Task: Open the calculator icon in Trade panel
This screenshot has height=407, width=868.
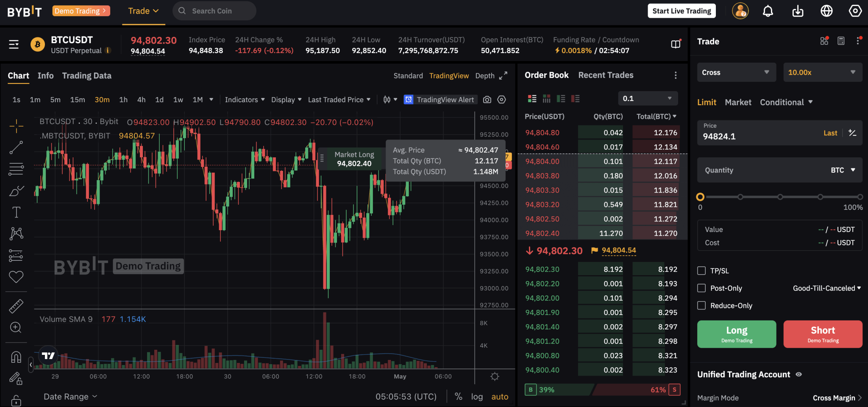Action: 841,41
